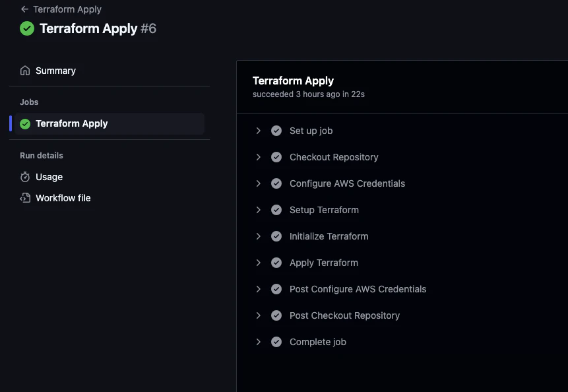Image resolution: width=568 pixels, height=392 pixels.
Task: Expand the Initialize Terraform step chevron
Action: pyautogui.click(x=259, y=236)
